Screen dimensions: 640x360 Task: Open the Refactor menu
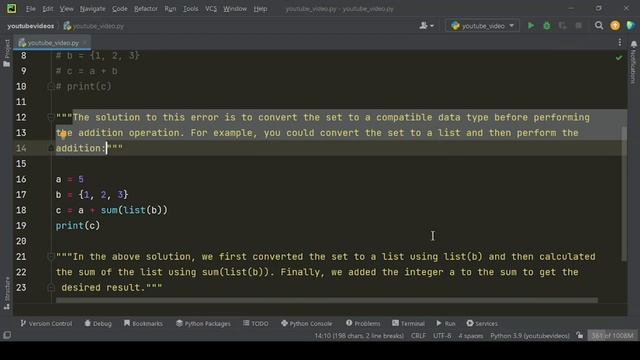tap(146, 9)
